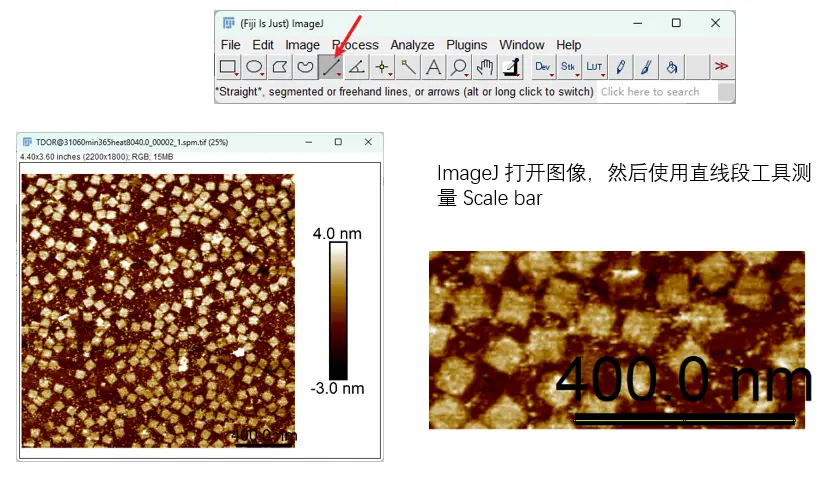Viewport: 817px width, 477px height.
Task: Click the height color scale bar
Action: (x=338, y=311)
